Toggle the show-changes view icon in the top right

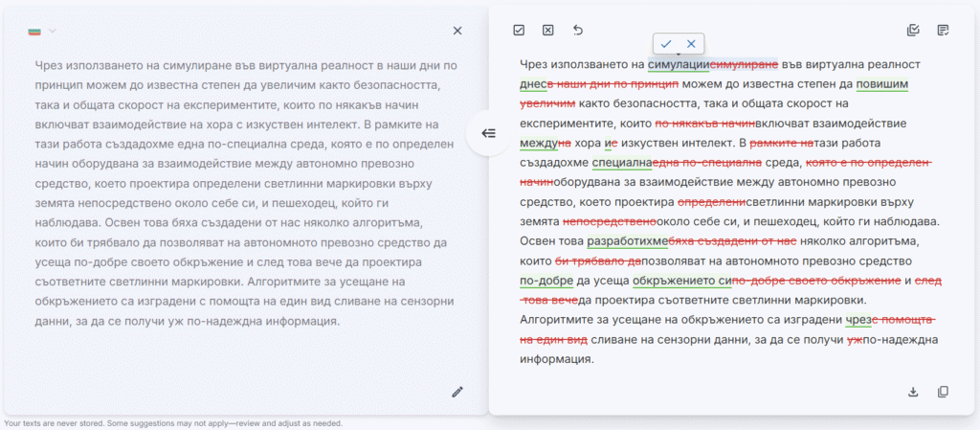pos(913,31)
